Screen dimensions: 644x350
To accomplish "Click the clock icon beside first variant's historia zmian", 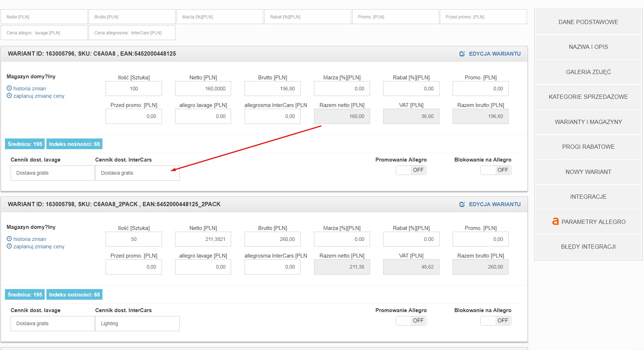I will [x=9, y=88].
